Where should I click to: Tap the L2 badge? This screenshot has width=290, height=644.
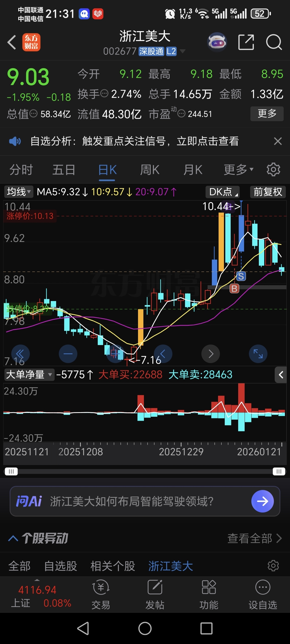tap(171, 51)
